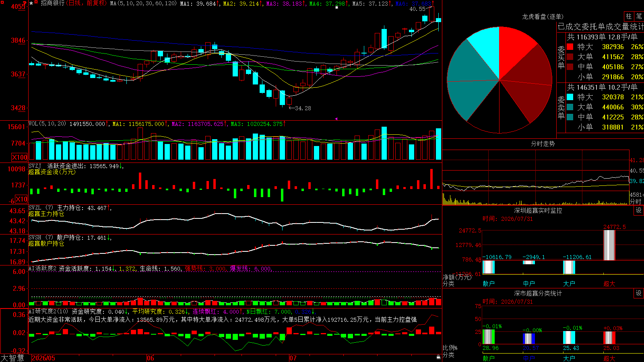Click the 爆发线: 6.000 readout

(x=251, y=268)
